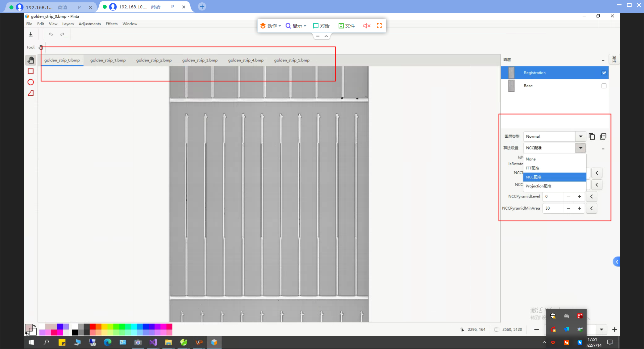This screenshot has width=644, height=349.
Task: Choose None in algorithm list
Action: point(554,159)
